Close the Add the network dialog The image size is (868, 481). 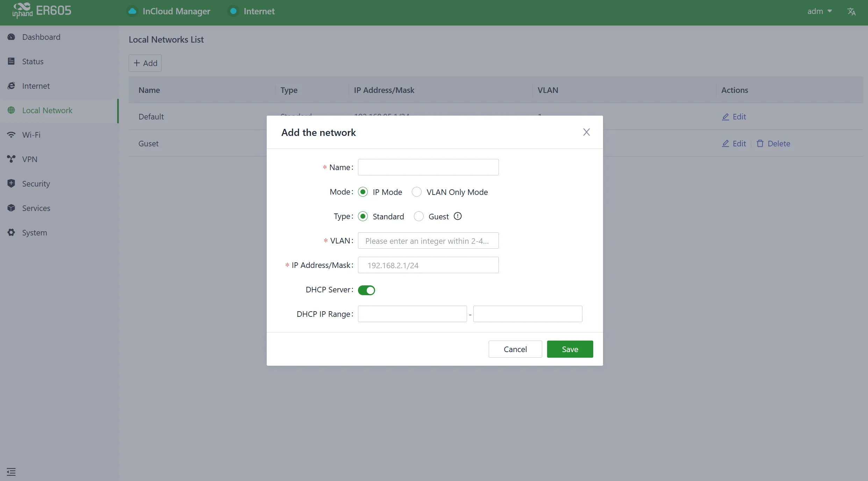point(586,132)
